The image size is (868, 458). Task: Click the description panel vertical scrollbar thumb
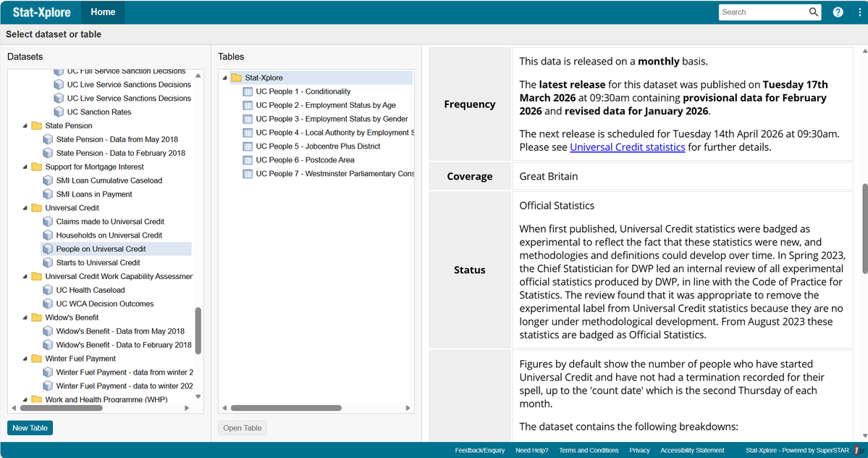[864, 228]
